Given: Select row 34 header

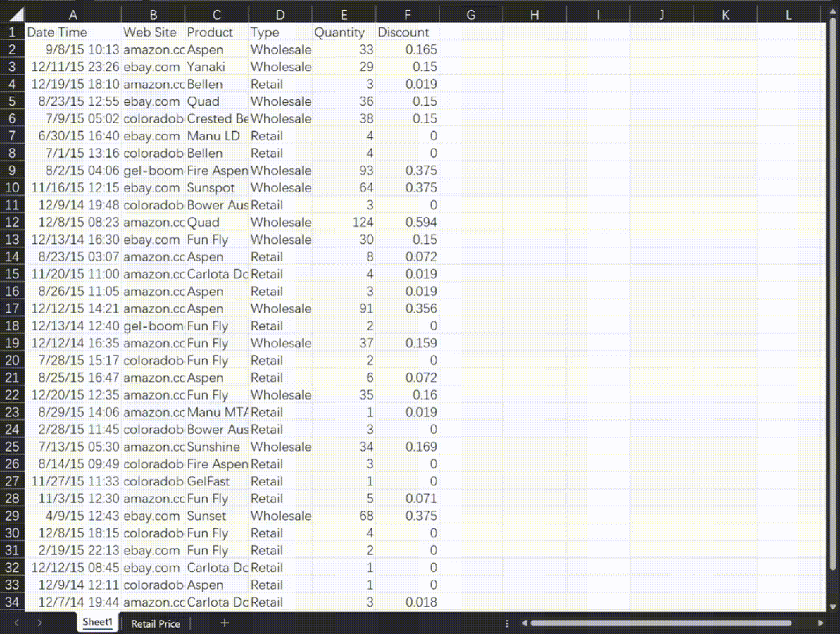Looking at the screenshot, I should click(x=12, y=602).
